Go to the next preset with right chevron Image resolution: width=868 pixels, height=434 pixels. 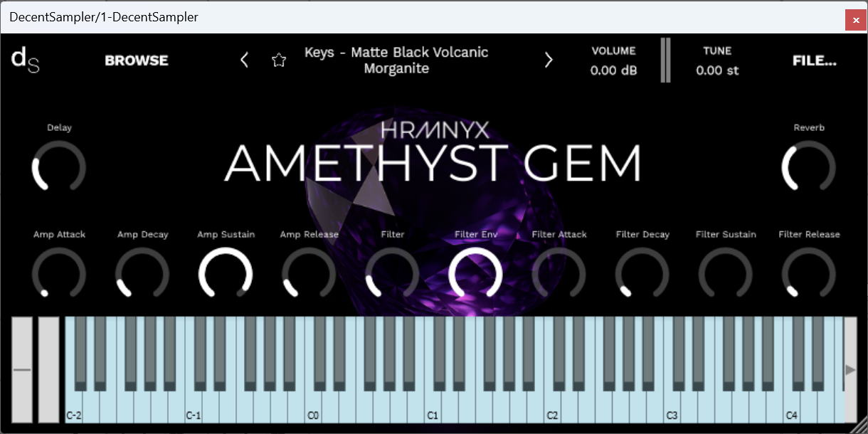[x=549, y=60]
